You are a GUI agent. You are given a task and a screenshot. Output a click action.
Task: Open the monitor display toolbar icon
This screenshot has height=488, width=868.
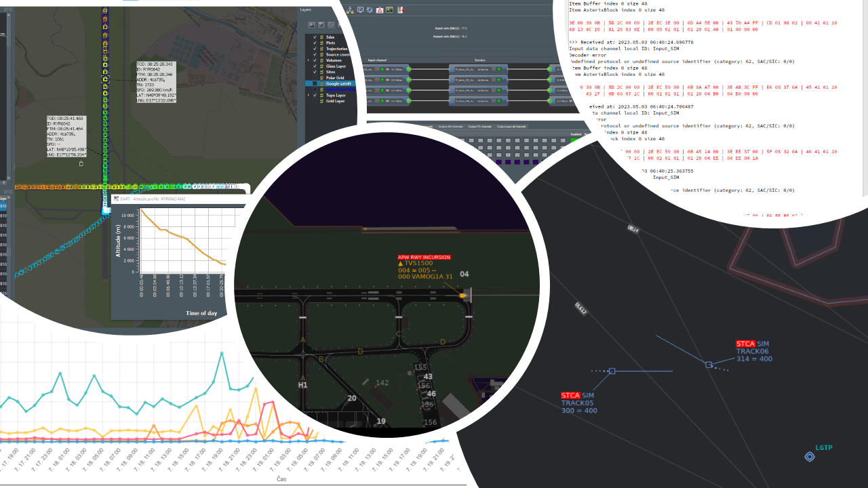point(360,10)
